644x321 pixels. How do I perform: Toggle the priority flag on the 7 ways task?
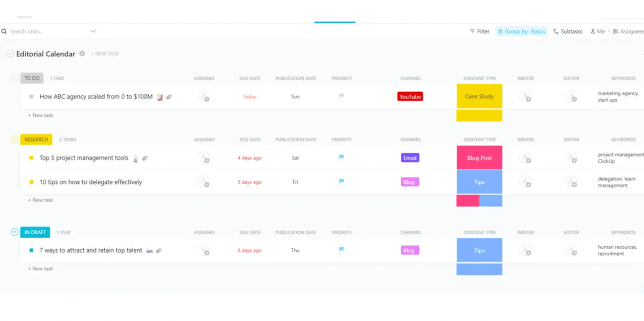point(341,250)
